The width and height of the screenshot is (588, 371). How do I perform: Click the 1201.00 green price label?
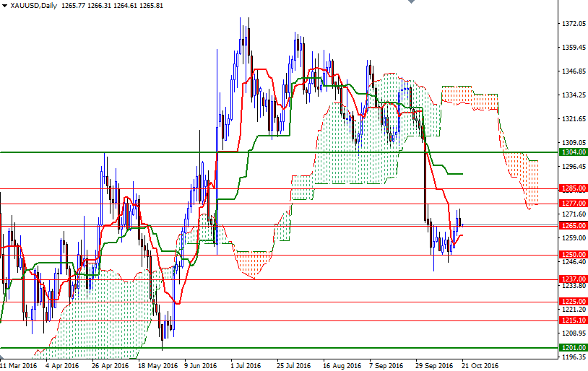click(x=574, y=348)
